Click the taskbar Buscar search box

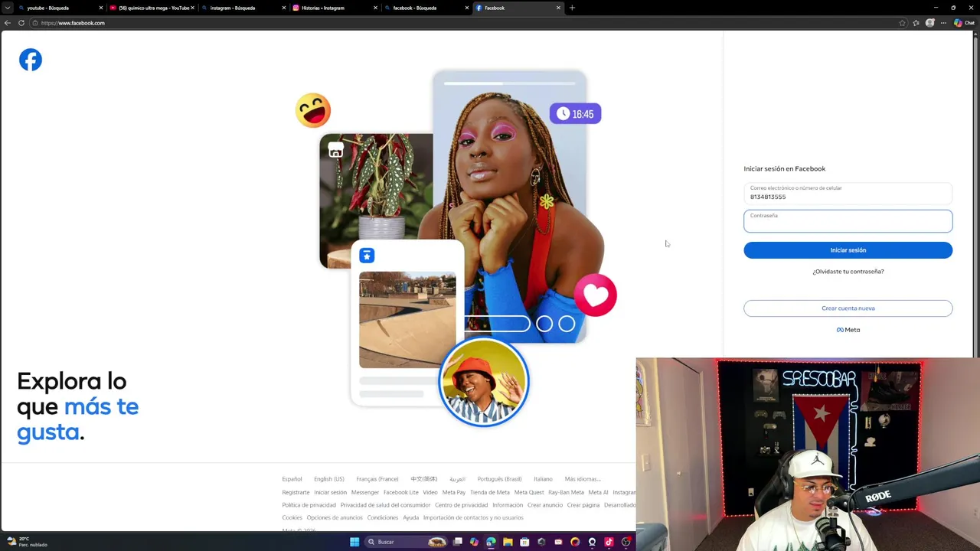pyautogui.click(x=405, y=542)
